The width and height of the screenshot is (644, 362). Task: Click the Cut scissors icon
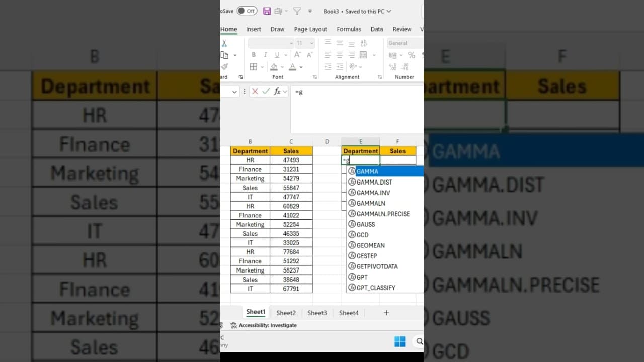[x=224, y=43]
